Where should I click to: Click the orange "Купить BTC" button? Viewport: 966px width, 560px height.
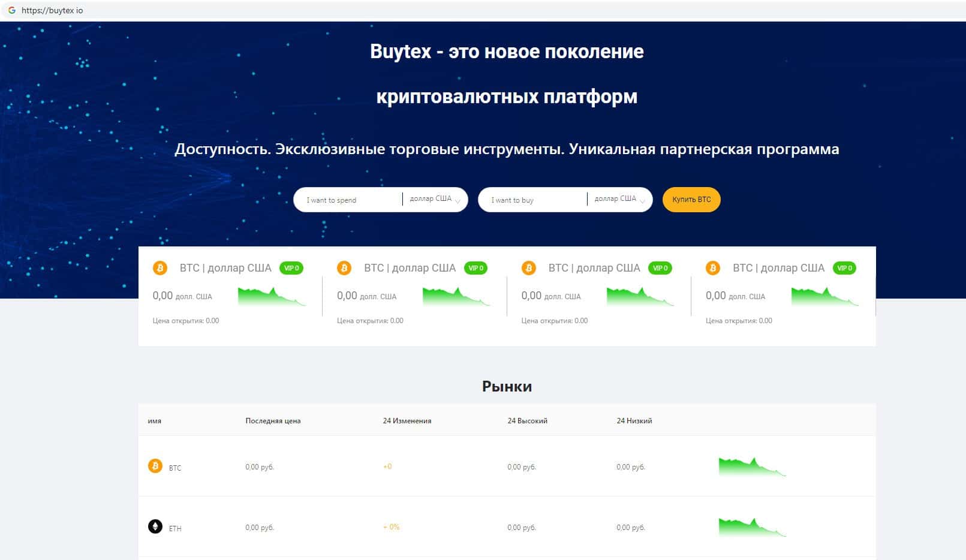(x=691, y=200)
